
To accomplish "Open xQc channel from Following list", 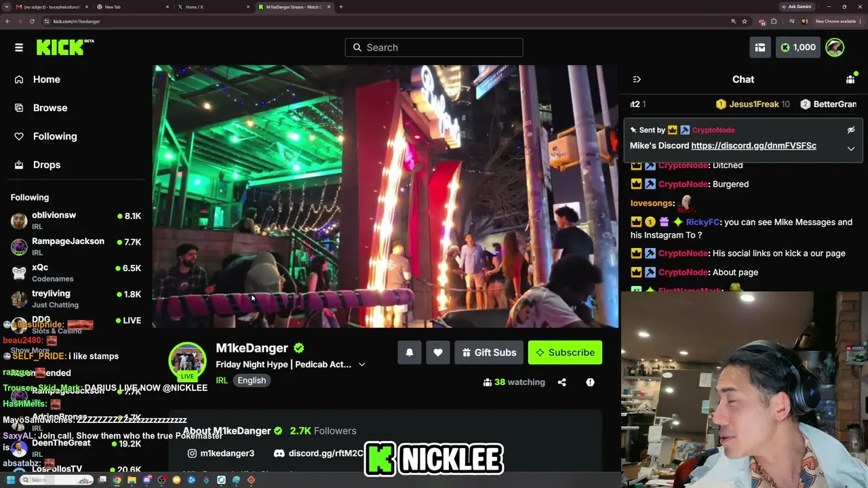I will (x=76, y=272).
